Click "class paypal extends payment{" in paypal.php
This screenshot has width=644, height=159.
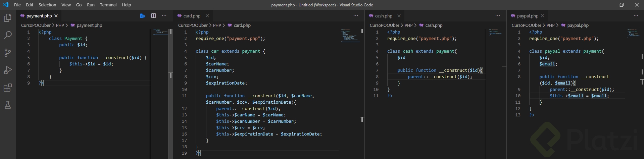tap(566, 51)
